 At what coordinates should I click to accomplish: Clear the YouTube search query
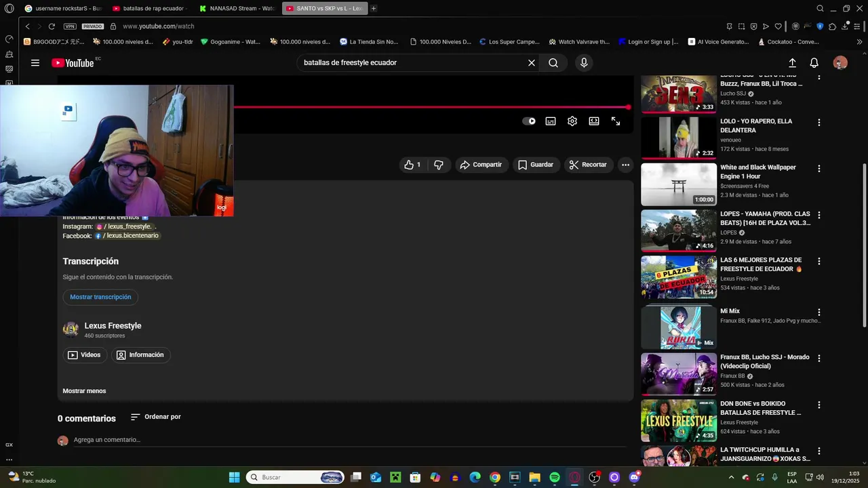532,63
